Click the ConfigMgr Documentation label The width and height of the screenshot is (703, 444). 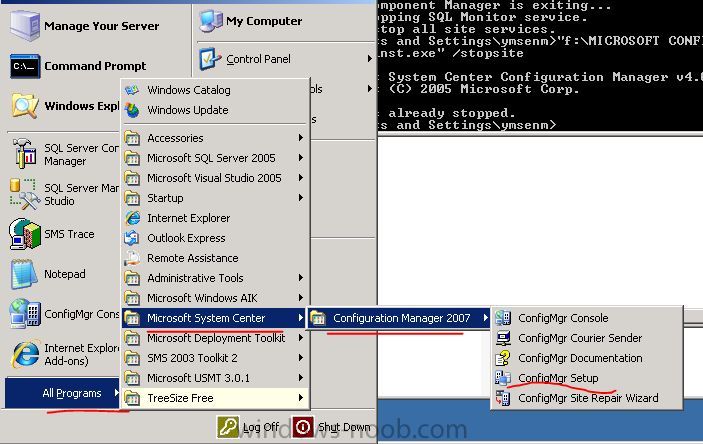(580, 358)
